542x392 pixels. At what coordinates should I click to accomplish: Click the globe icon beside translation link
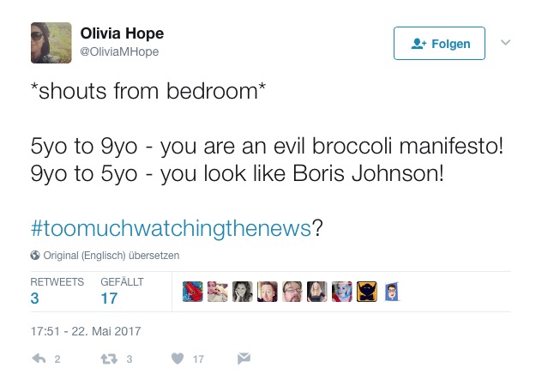click(x=35, y=256)
